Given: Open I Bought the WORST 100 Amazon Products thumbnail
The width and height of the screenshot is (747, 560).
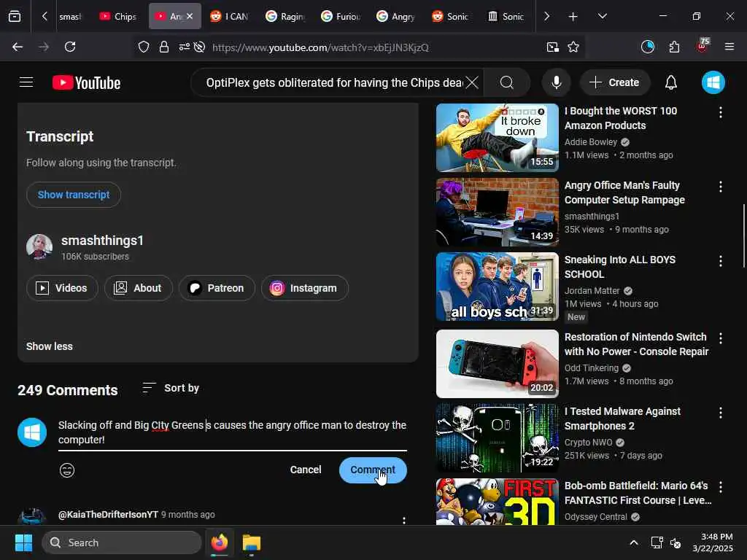Looking at the screenshot, I should (497, 138).
